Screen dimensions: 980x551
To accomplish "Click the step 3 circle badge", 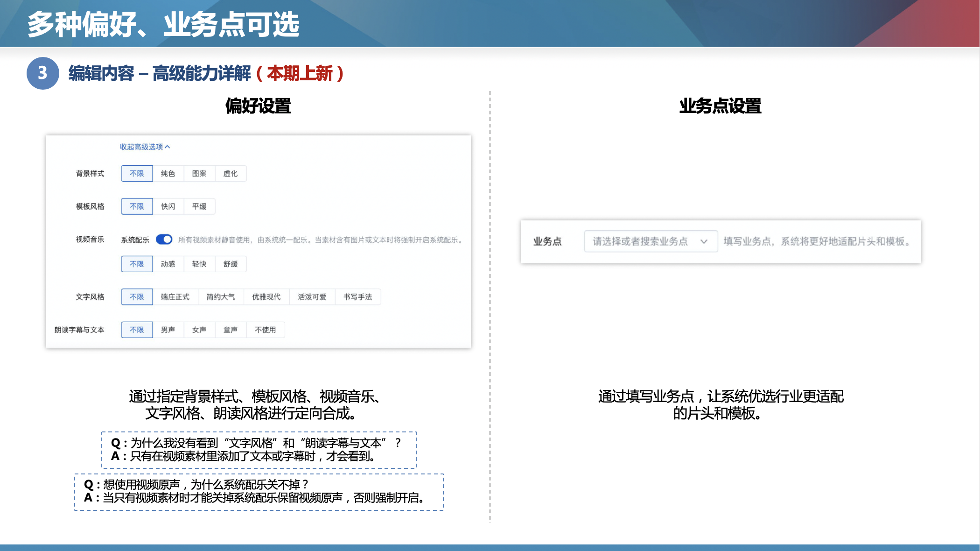I will 42,73.
